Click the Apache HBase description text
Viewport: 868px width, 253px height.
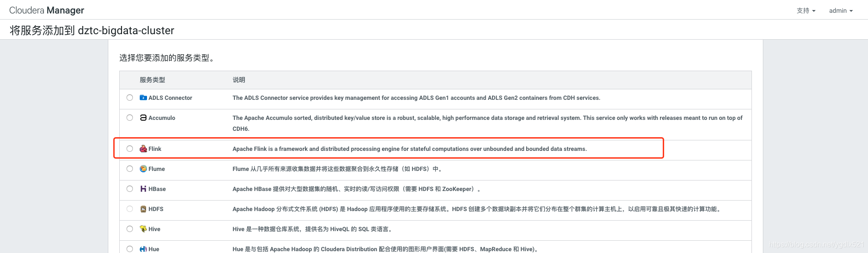357,189
